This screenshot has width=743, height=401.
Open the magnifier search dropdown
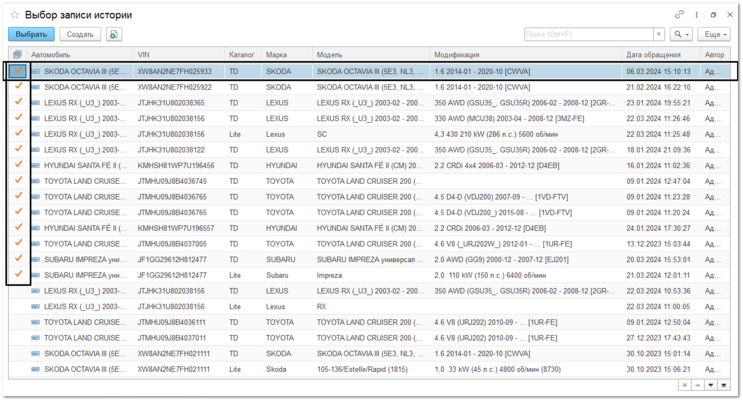pos(681,34)
